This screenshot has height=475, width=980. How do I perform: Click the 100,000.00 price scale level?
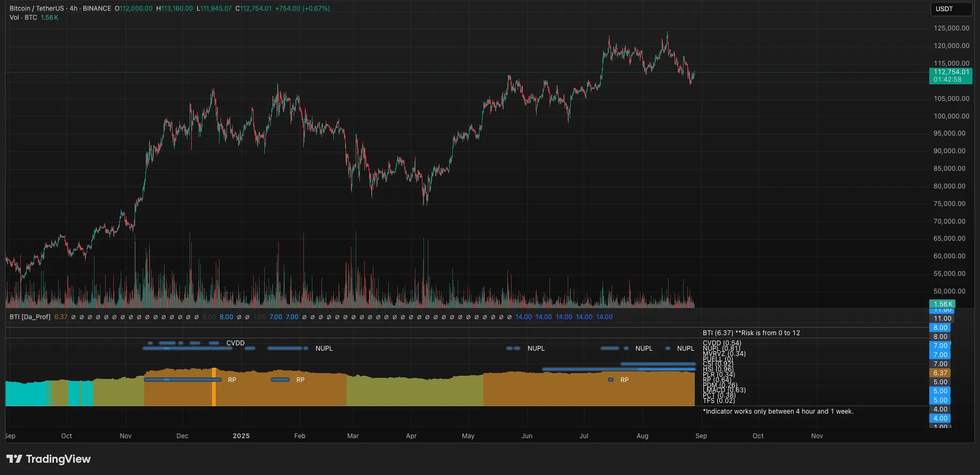[951, 116]
